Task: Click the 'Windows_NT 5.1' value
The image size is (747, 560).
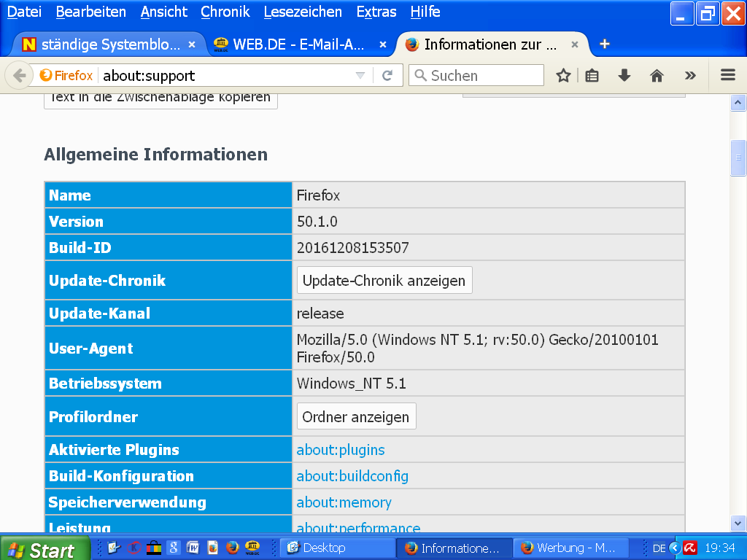Action: coord(351,384)
